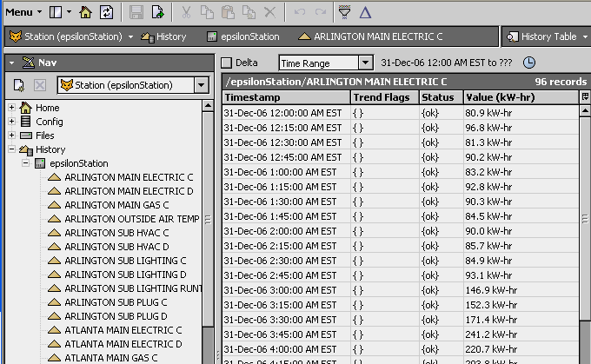Collapse the History tree node
Screen dimensions: 591x364
[x=12, y=149]
